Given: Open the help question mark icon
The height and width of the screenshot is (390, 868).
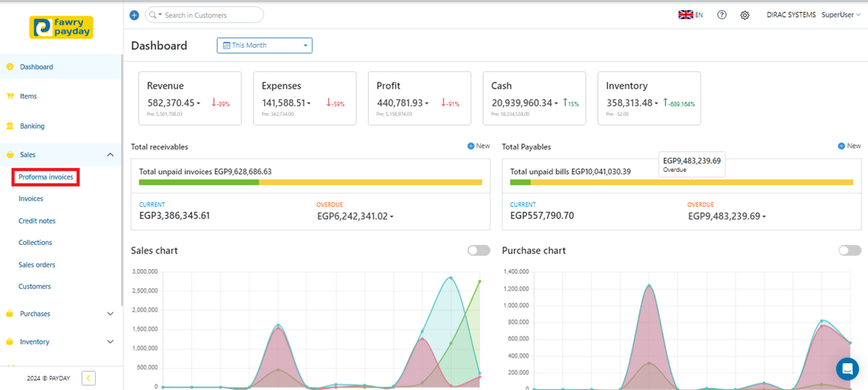Looking at the screenshot, I should pos(721,15).
